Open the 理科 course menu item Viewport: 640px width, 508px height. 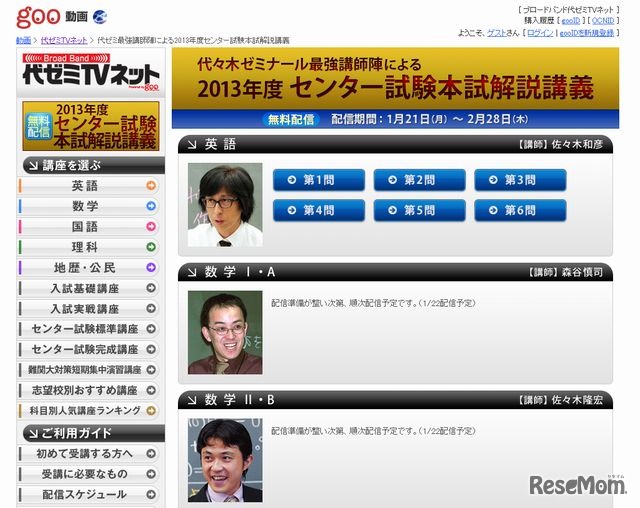(89, 247)
